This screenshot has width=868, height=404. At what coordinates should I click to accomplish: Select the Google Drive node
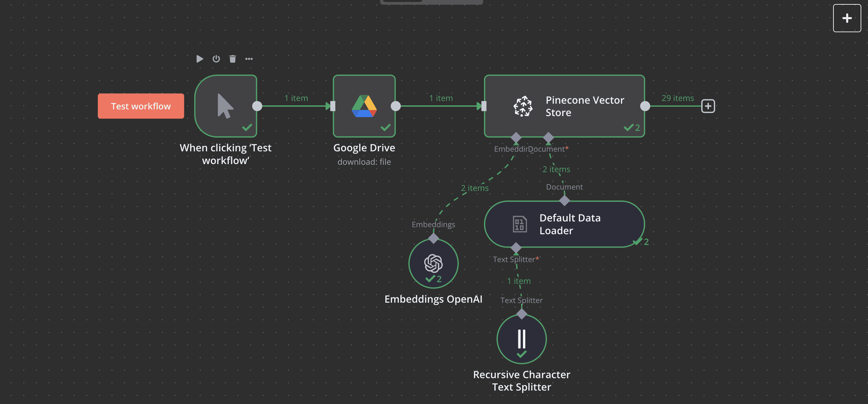tap(364, 106)
